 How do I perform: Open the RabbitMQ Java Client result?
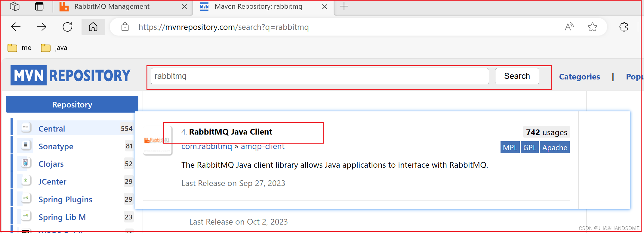(230, 132)
